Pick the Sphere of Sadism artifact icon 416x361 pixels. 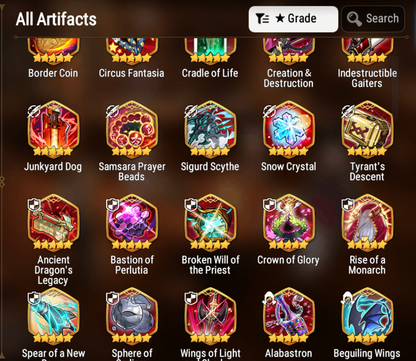(132, 316)
